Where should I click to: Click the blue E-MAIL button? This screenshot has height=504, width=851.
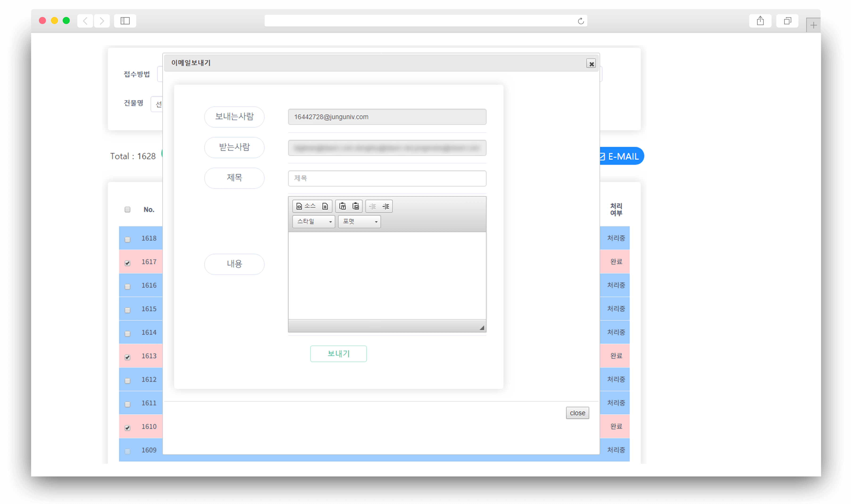pyautogui.click(x=622, y=156)
